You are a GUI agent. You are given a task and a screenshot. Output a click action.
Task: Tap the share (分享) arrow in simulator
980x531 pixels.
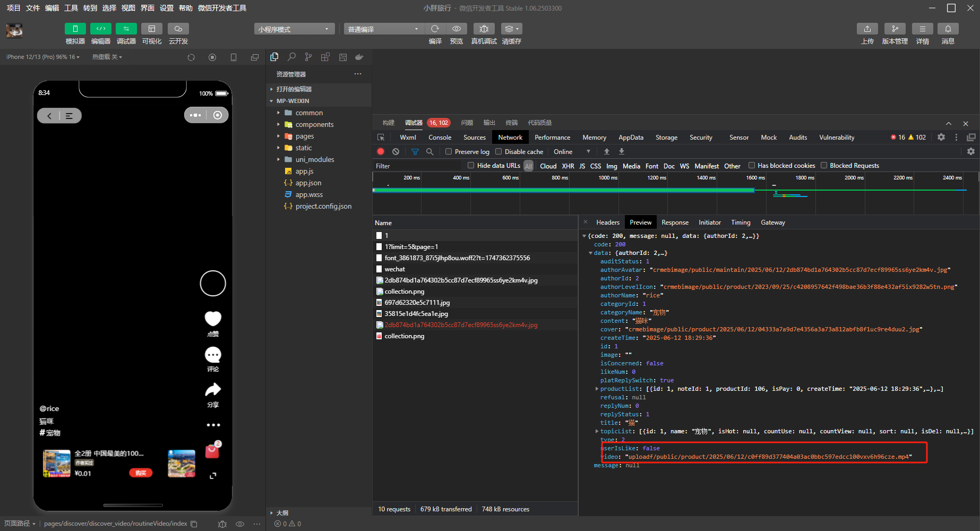click(x=213, y=390)
